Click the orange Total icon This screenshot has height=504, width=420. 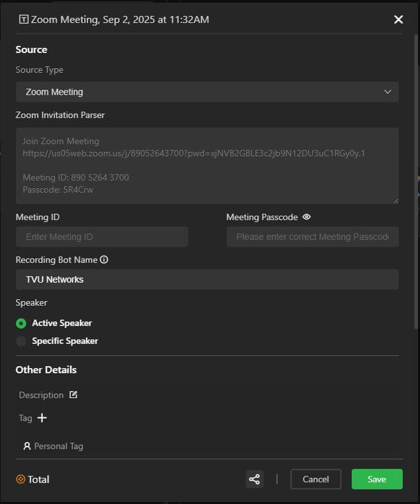20,479
